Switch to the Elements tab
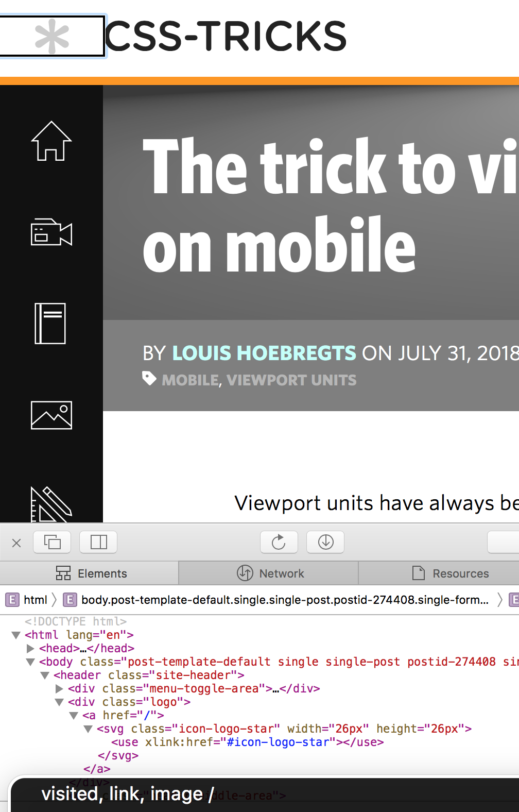 pos(90,573)
